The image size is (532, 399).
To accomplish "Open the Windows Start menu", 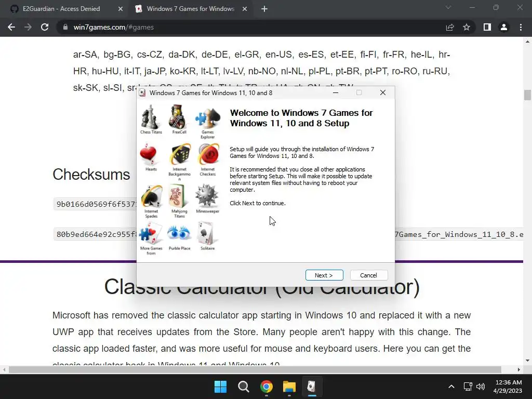I will pos(220,387).
